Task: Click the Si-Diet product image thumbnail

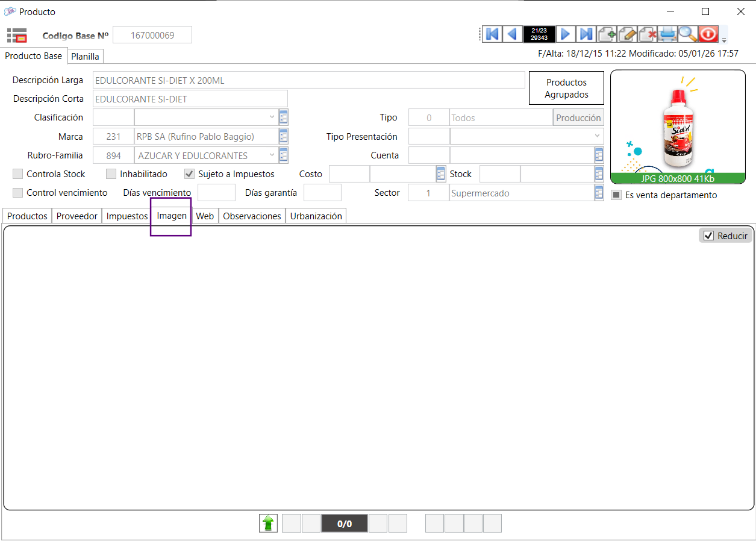Action: 678,127
